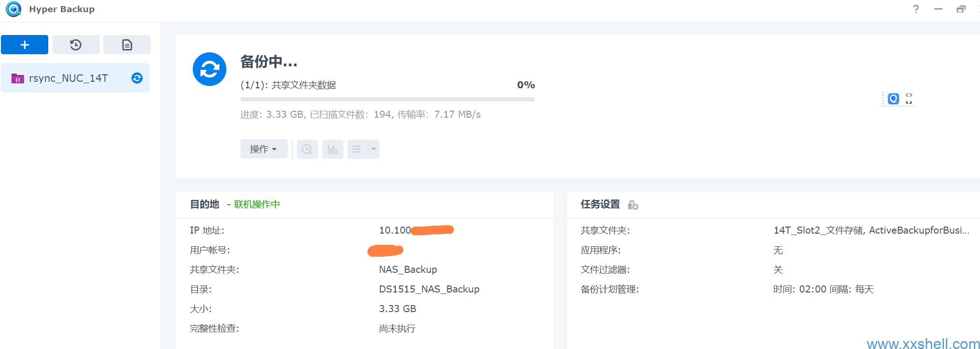980x349 pixels.
Task: Click the large blue syncing status icon
Action: pos(210,69)
